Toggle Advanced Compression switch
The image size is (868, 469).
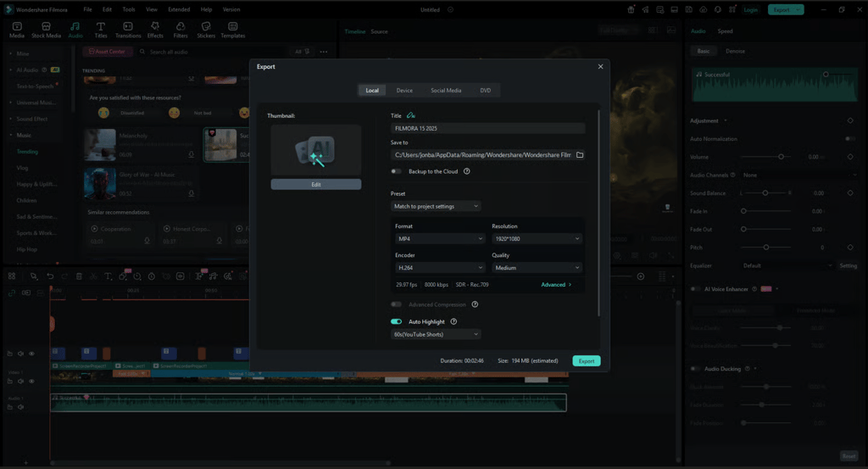pyautogui.click(x=397, y=304)
